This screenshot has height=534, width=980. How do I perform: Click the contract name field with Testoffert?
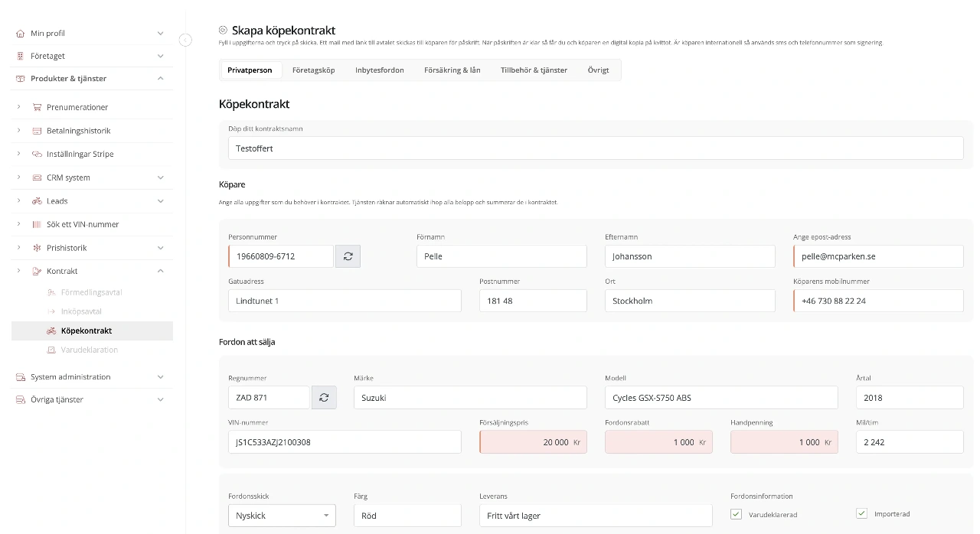[x=595, y=148]
